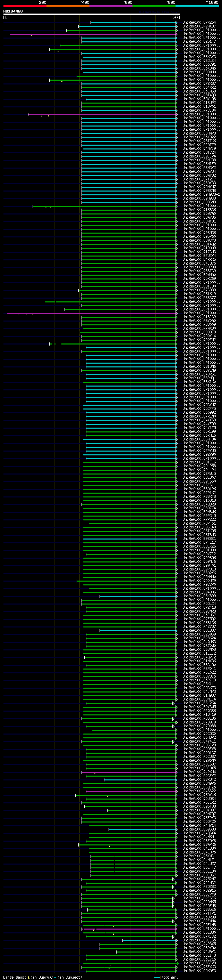This screenshot has height=980, width=222.
Task: Click the orange ~40% legend color segment
Action: (68, 6)
